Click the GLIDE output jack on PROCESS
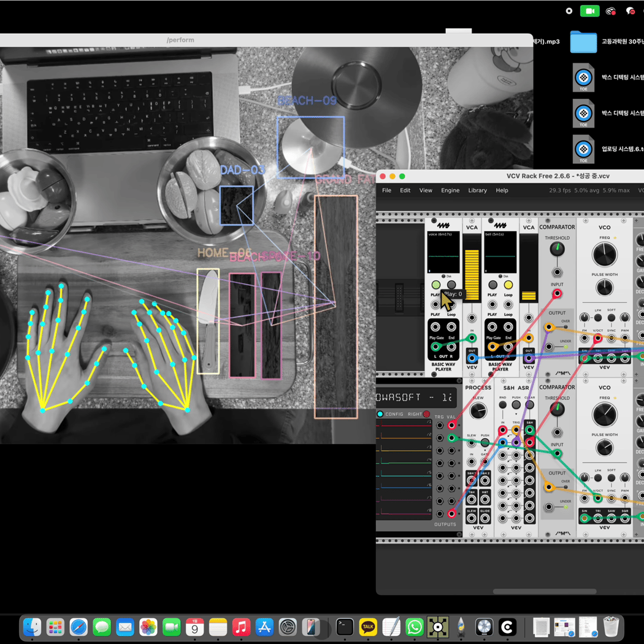Viewport: 644px width, 644px height. 485,518
